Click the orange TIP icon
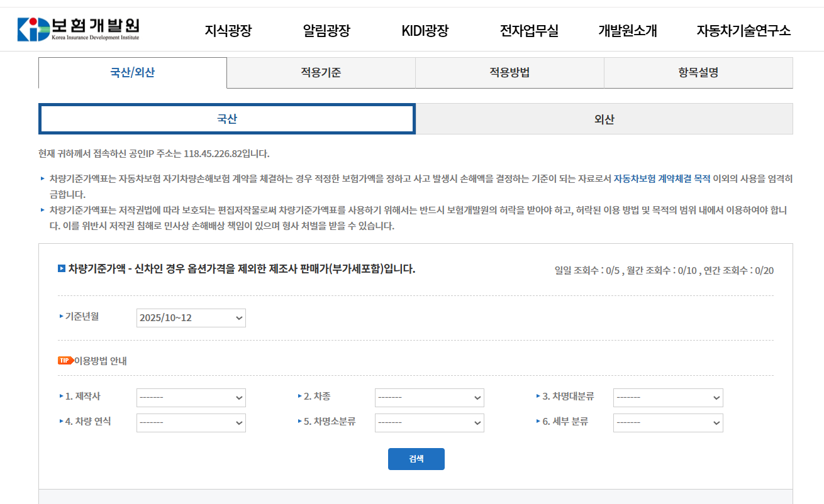 point(65,361)
